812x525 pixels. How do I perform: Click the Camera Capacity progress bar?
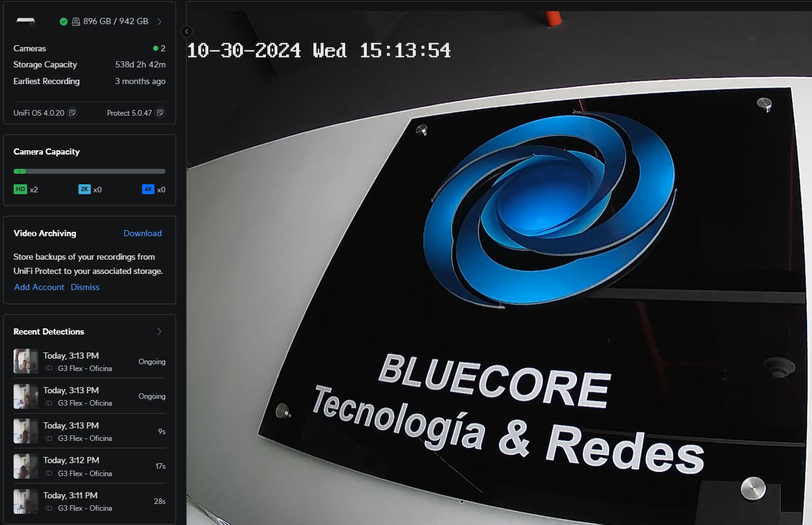pos(90,171)
